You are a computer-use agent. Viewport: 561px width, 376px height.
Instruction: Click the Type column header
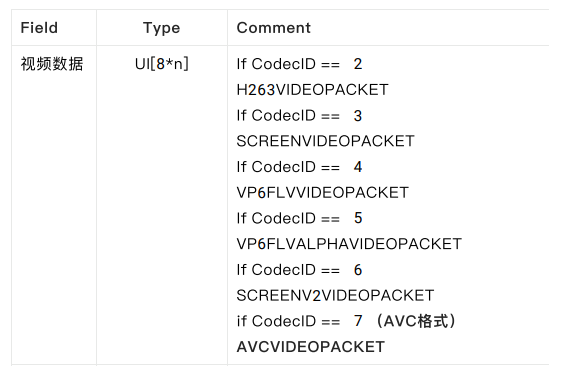click(x=161, y=28)
